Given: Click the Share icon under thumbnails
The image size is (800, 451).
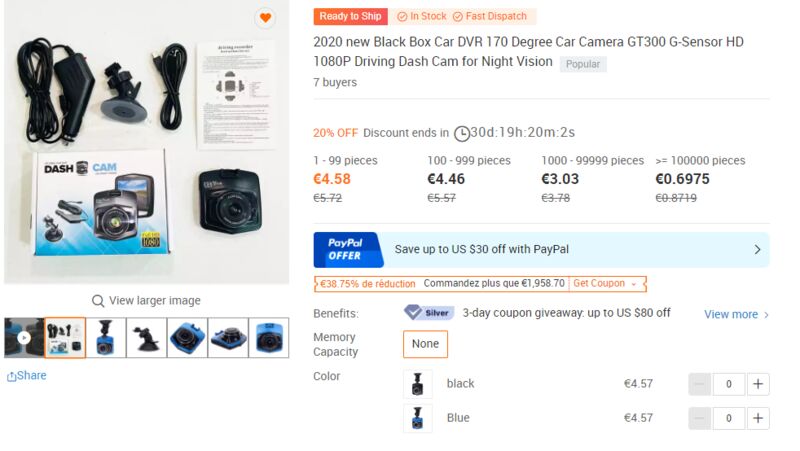Looking at the screenshot, I should pos(11,377).
